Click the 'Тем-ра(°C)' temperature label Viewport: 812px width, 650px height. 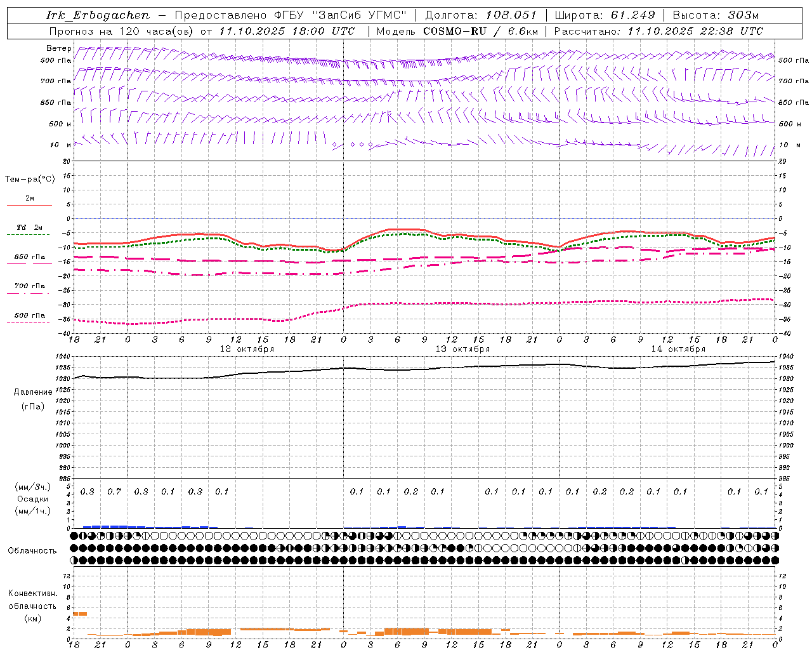coord(30,180)
